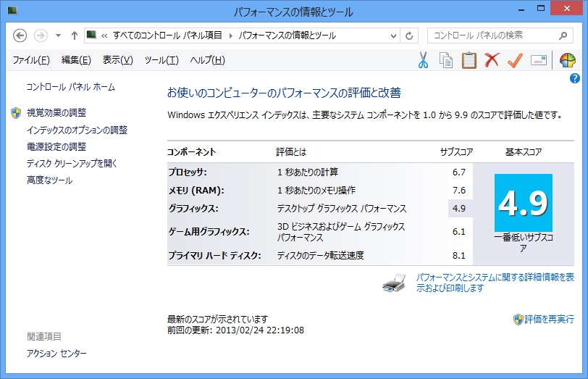Screen dimensions: 588x379
Task: Click the 関連項目 heading
Action: click(x=44, y=336)
